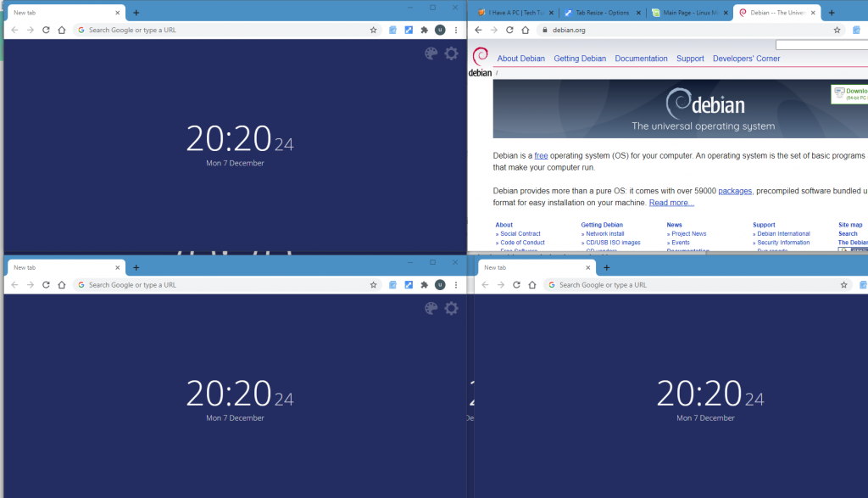
Task: Open the three-dot menu in the bottom-left window
Action: [456, 285]
